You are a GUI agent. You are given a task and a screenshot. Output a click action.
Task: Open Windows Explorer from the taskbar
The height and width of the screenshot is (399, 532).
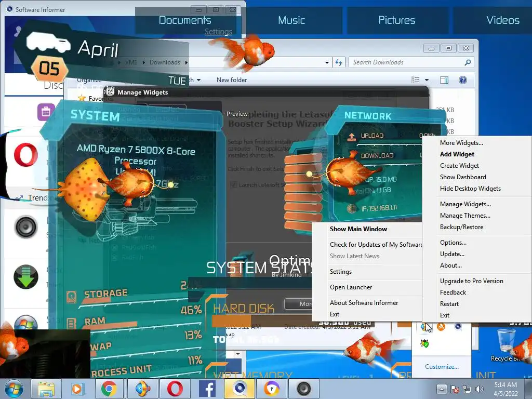pos(46,389)
